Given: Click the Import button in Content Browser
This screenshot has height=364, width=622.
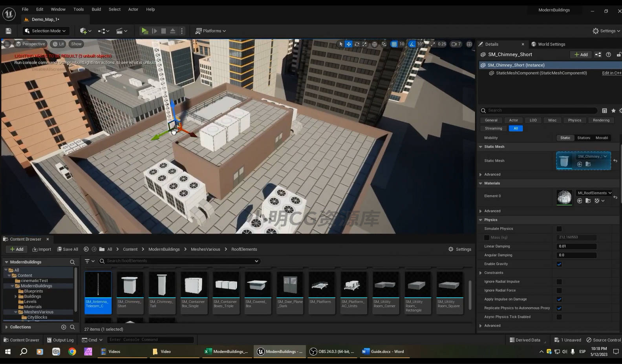Looking at the screenshot, I should 42,249.
